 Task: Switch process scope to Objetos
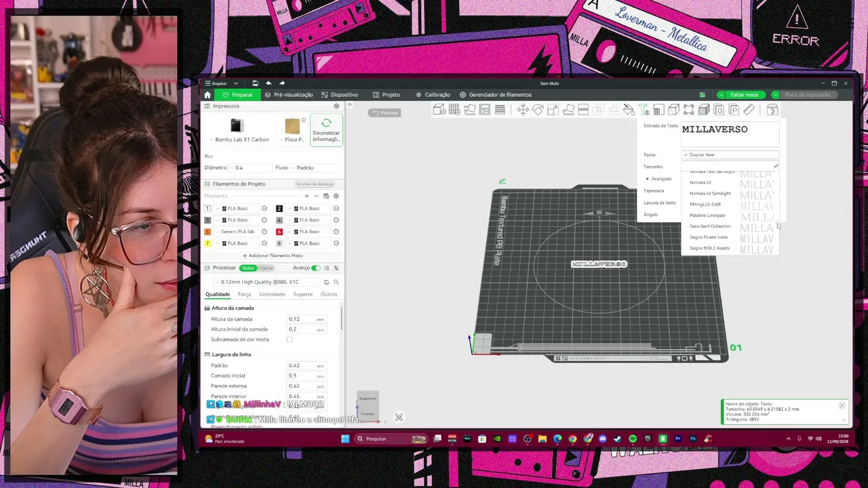(x=265, y=268)
